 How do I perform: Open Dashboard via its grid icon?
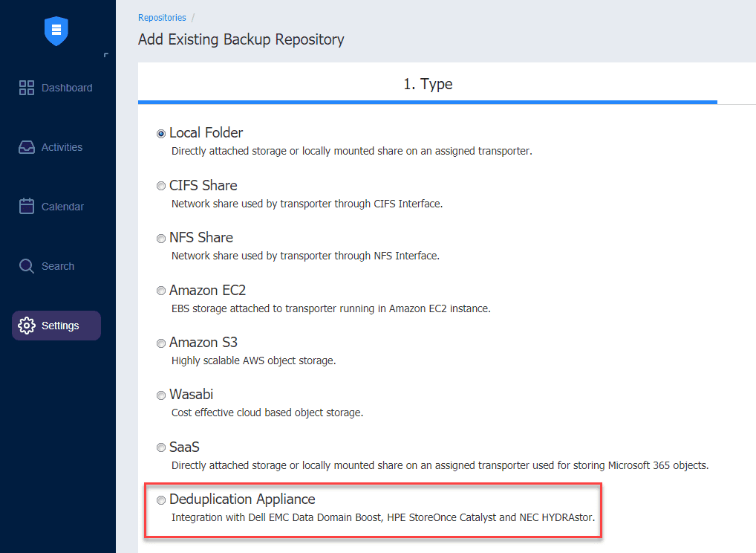pos(27,88)
